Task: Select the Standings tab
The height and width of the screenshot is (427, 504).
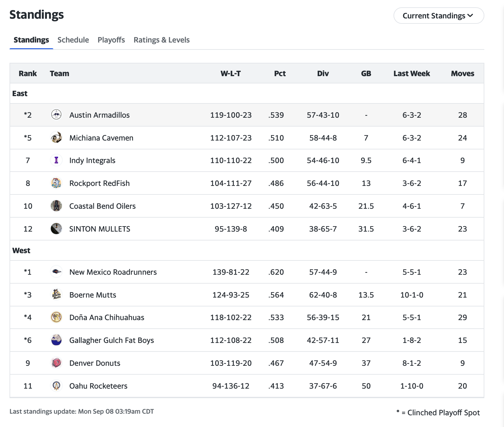Action: pos(31,40)
